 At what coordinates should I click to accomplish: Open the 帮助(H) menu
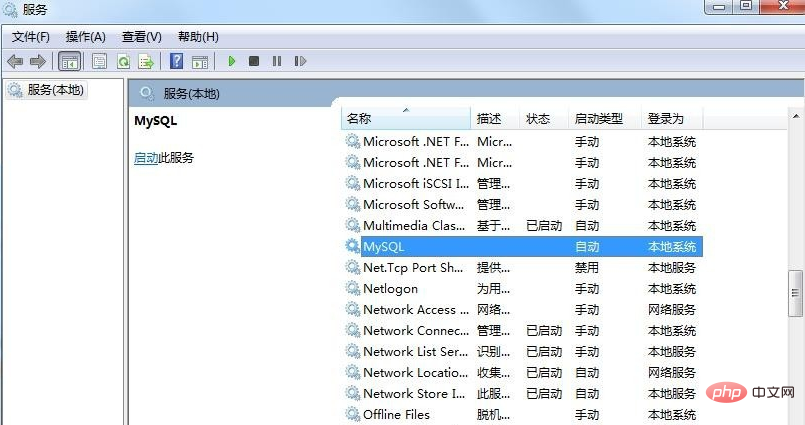(198, 37)
